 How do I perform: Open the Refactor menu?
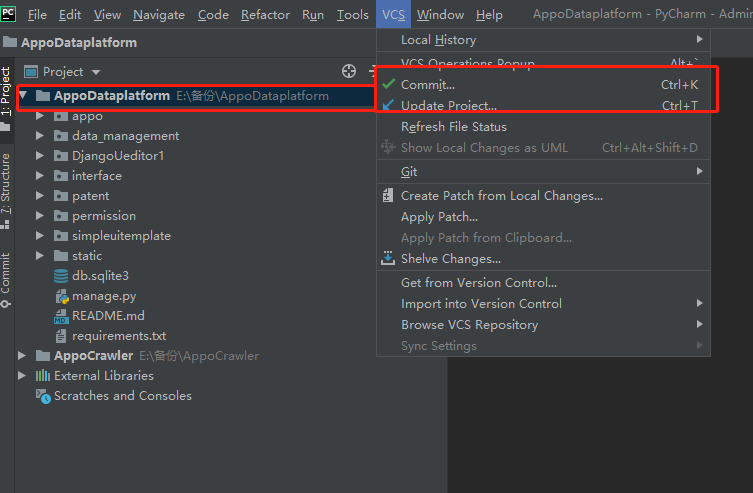(265, 15)
